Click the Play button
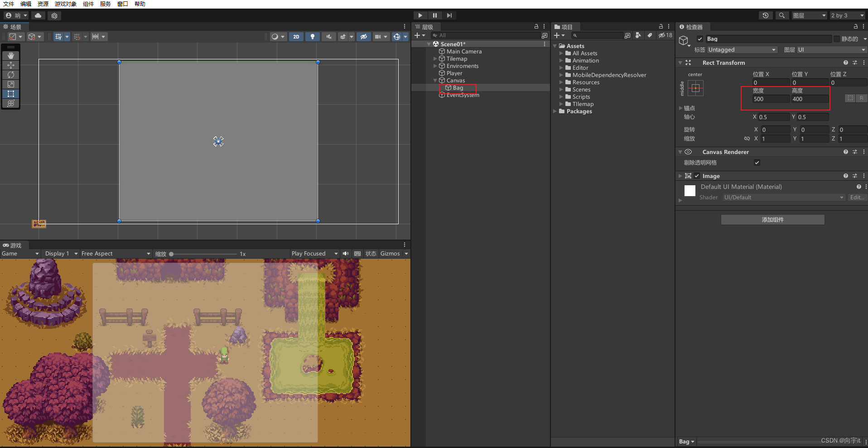The image size is (868, 448). point(420,15)
